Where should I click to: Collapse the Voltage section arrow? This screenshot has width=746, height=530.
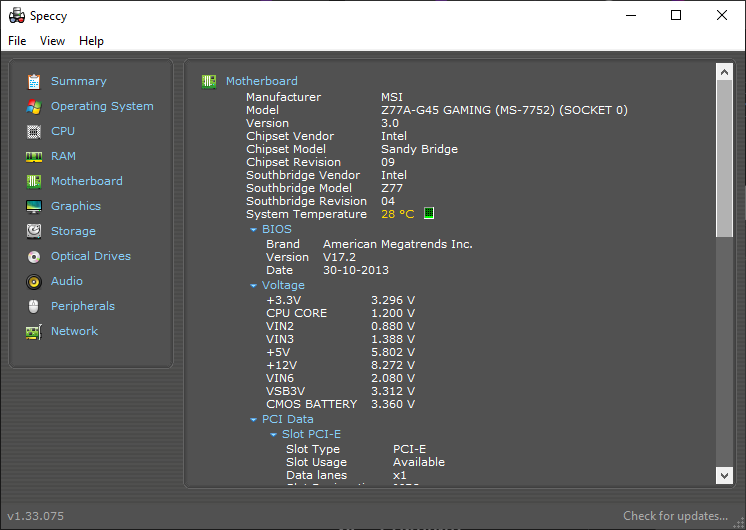point(253,286)
